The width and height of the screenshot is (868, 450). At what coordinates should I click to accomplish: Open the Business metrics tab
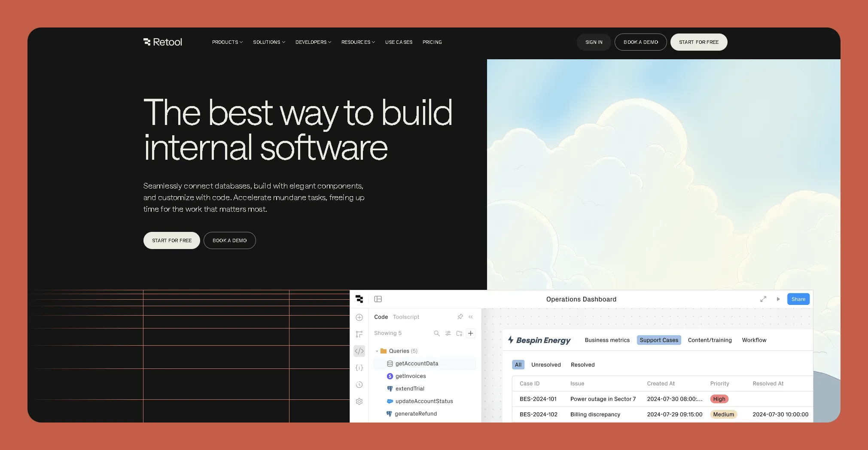pyautogui.click(x=607, y=340)
